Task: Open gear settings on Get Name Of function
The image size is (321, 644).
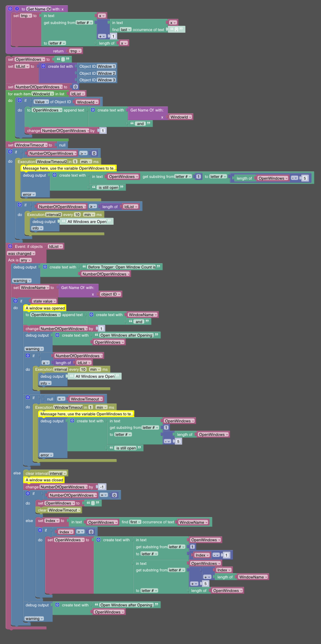Action: [x=10, y=9]
